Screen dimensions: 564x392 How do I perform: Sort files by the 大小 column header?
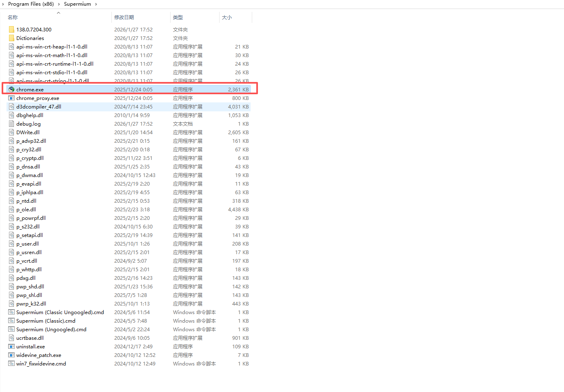point(227,17)
